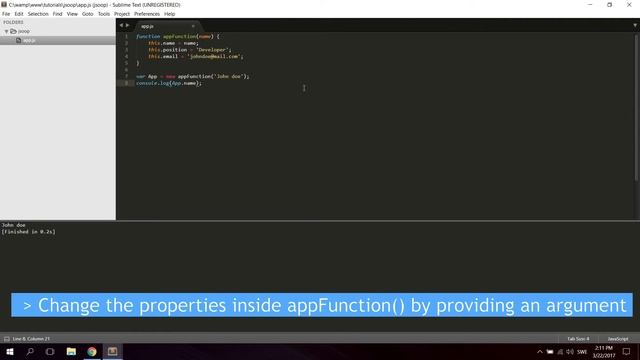Switch to the app.js tab
Image resolution: width=640 pixels, height=360 pixels.
click(147, 26)
